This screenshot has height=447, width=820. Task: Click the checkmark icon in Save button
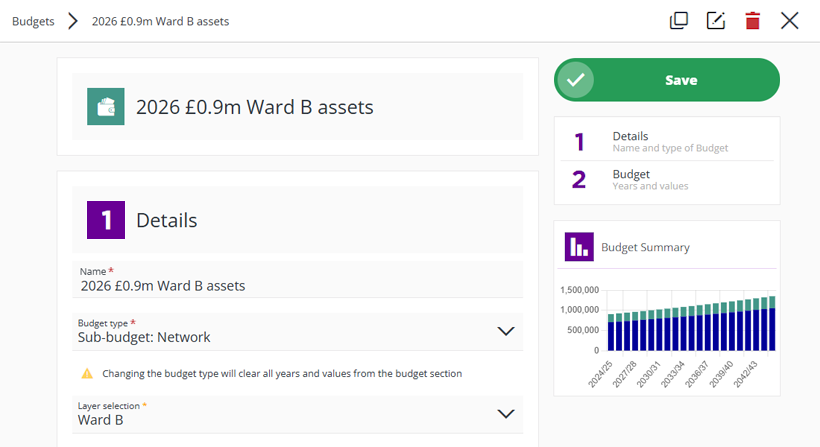(576, 80)
